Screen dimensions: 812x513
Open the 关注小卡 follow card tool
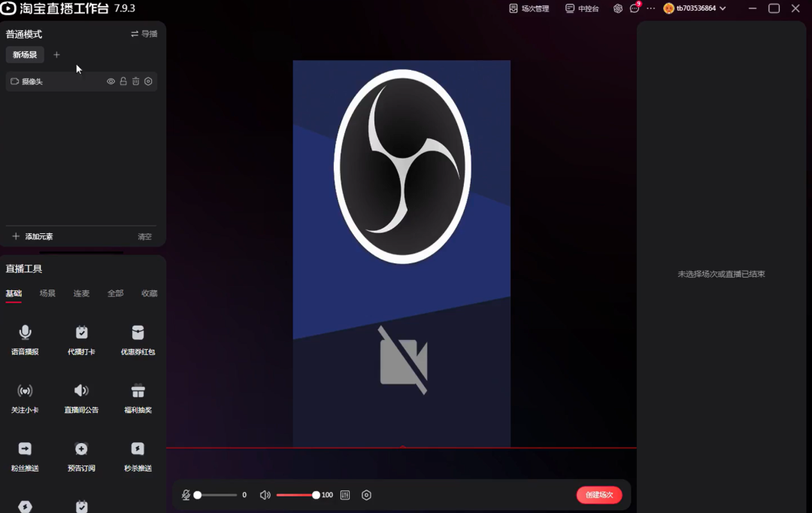[25, 398]
